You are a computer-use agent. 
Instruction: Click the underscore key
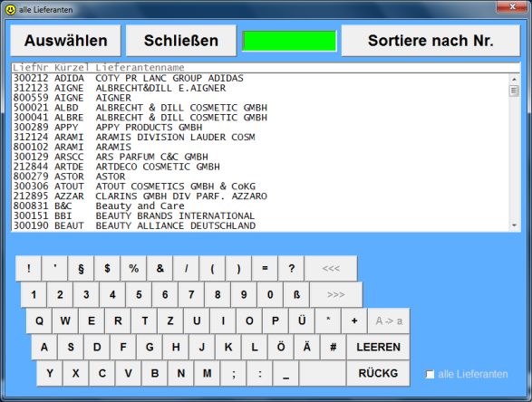[286, 373]
